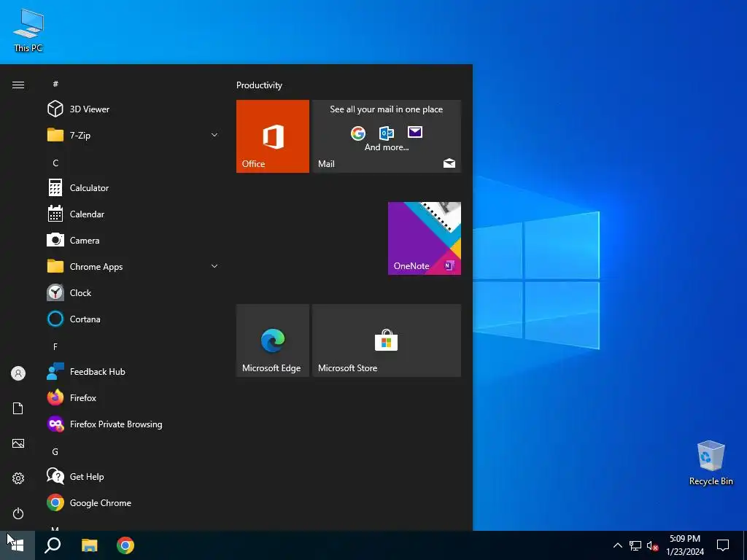Open the 7-Zip folder entry

[x=133, y=135]
